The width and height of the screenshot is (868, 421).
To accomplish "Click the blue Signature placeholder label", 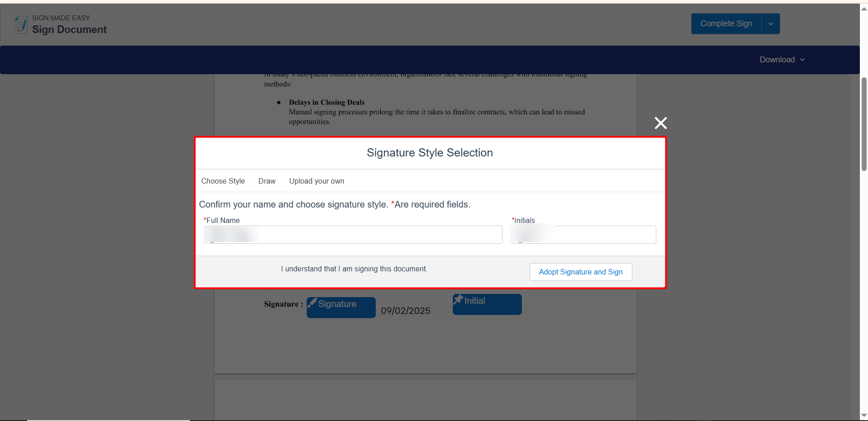I will click(337, 304).
